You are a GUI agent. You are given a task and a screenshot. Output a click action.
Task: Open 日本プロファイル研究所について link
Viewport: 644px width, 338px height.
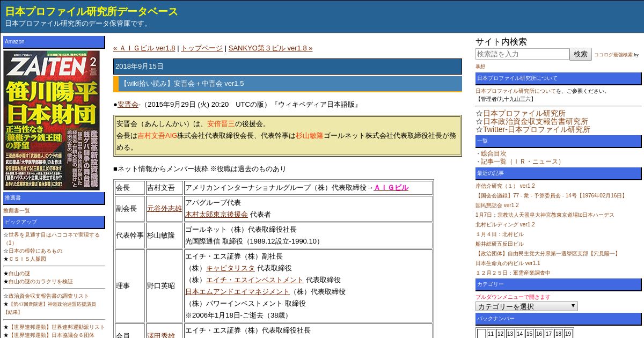click(x=516, y=91)
